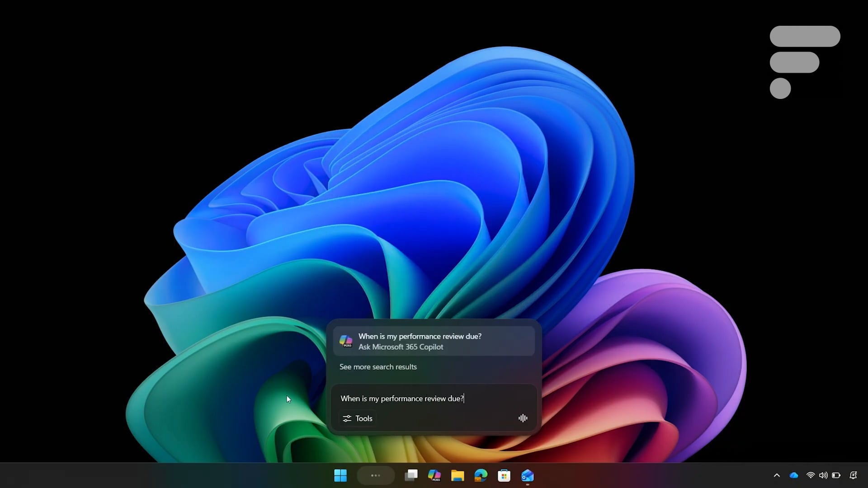This screenshot has height=488, width=868.
Task: Expand hidden system tray icons chevron
Action: 777,475
